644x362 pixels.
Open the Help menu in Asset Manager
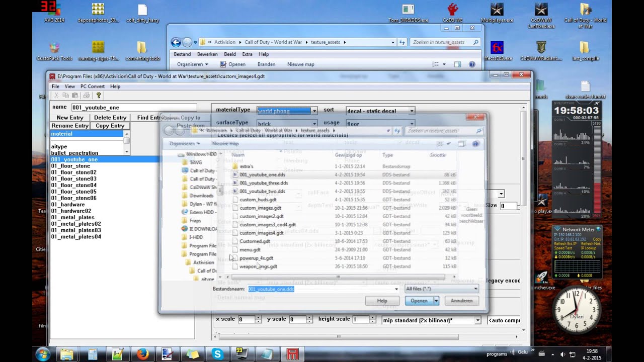[115, 86]
